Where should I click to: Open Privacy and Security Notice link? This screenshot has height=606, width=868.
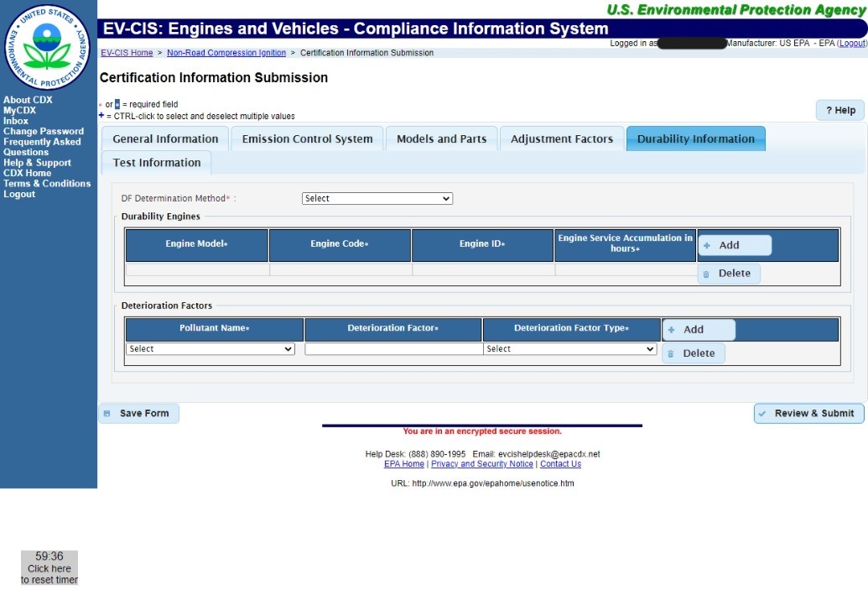click(482, 464)
